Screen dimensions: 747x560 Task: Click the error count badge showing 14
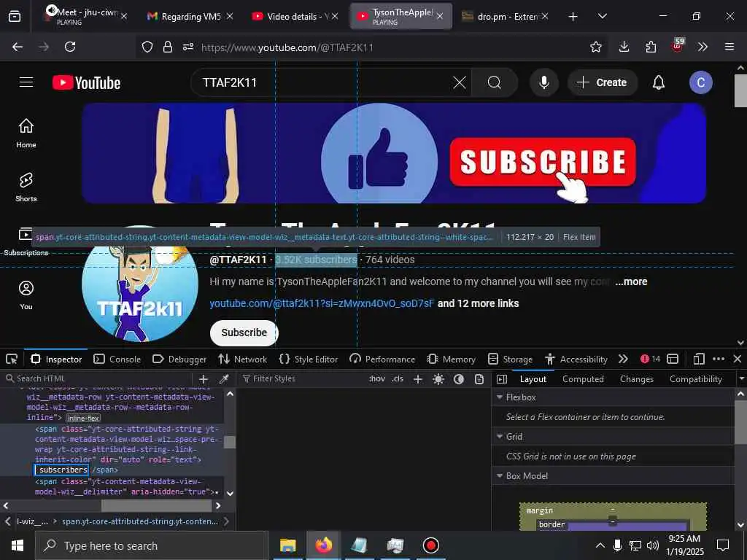(650, 359)
